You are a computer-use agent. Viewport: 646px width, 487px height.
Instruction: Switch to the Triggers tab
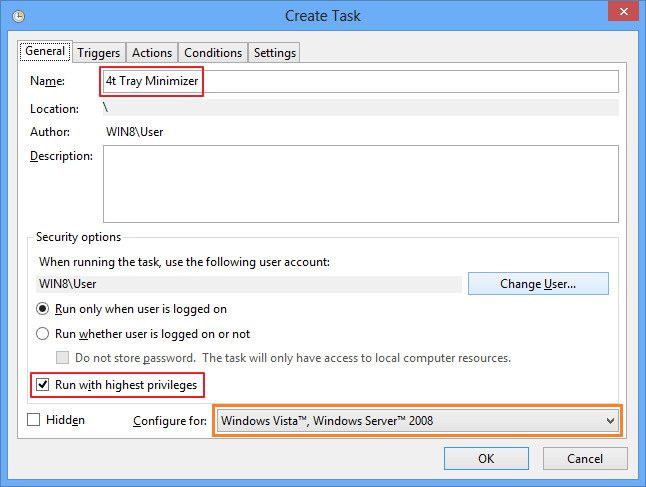(98, 53)
